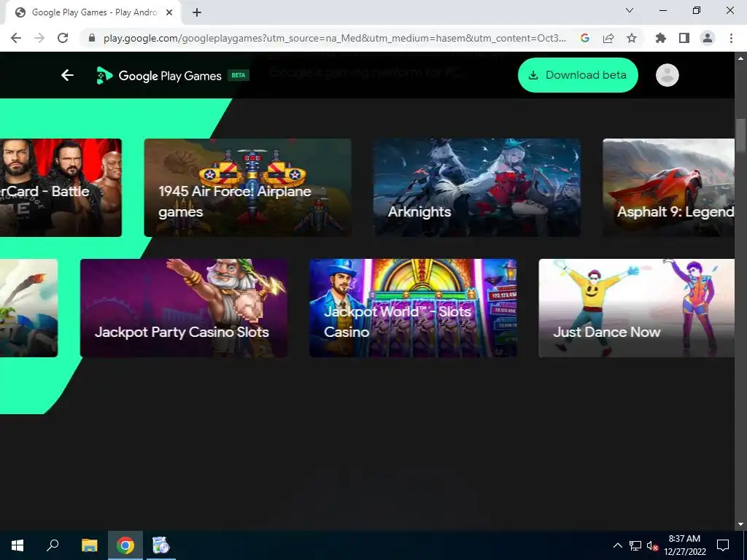The width and height of the screenshot is (747, 560).
Task: Reload the page with the refresh icon
Action: click(x=63, y=38)
